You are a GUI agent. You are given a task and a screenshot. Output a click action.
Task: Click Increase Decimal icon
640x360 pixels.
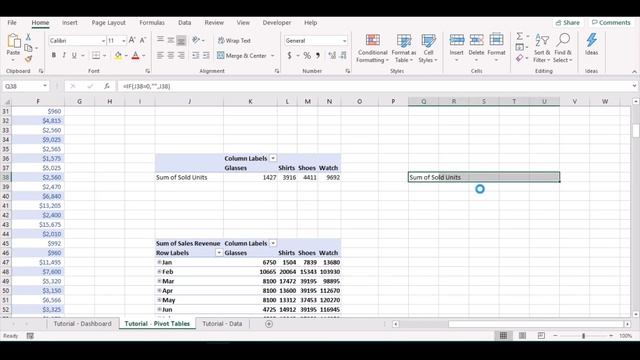(332, 56)
